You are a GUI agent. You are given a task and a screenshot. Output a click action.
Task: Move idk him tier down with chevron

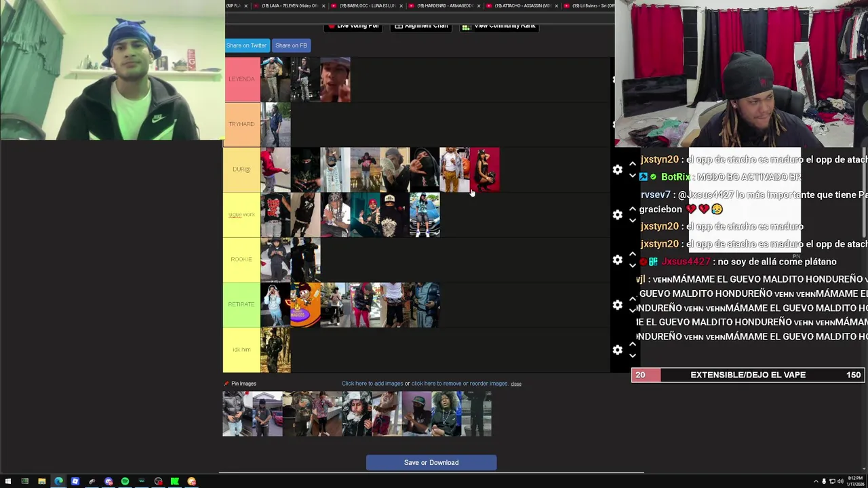point(632,356)
